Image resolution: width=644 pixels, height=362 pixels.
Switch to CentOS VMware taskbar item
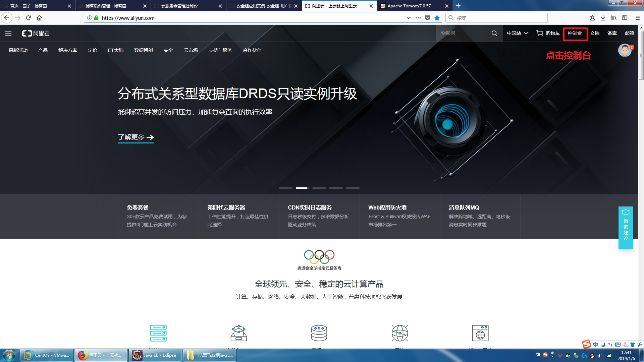click(x=47, y=355)
